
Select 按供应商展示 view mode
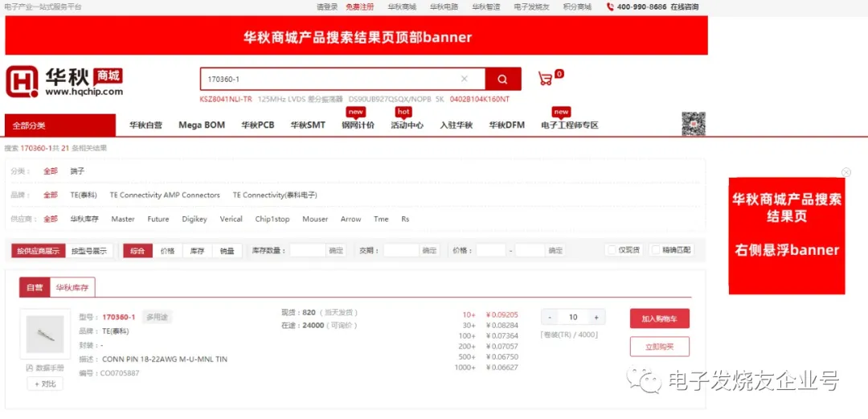(39, 250)
